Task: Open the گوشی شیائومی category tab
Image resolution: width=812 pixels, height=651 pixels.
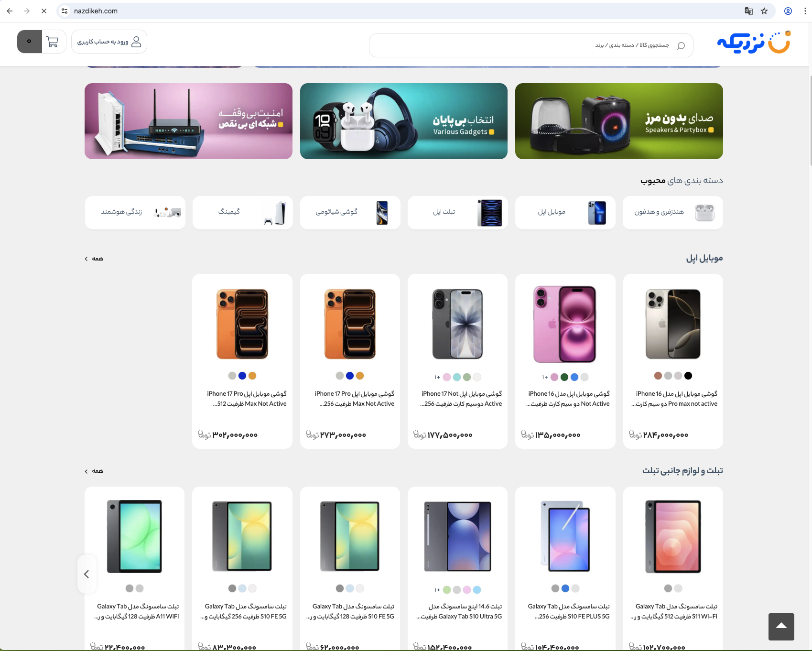Action: [x=350, y=213]
